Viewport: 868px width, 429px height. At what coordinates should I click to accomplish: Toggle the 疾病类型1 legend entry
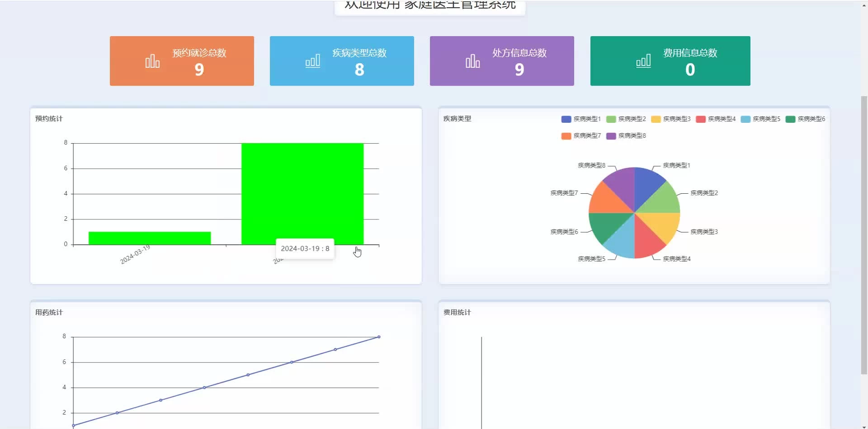click(x=581, y=119)
